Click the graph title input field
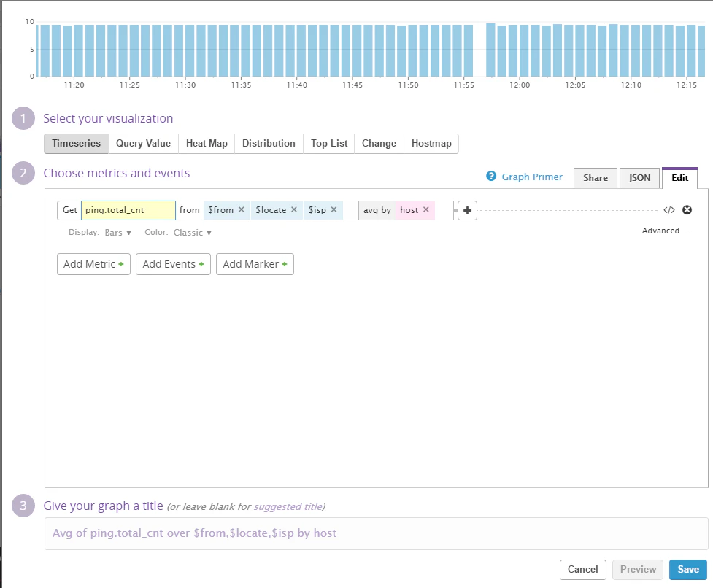Viewport: 713px width, 588px height. 377,533
